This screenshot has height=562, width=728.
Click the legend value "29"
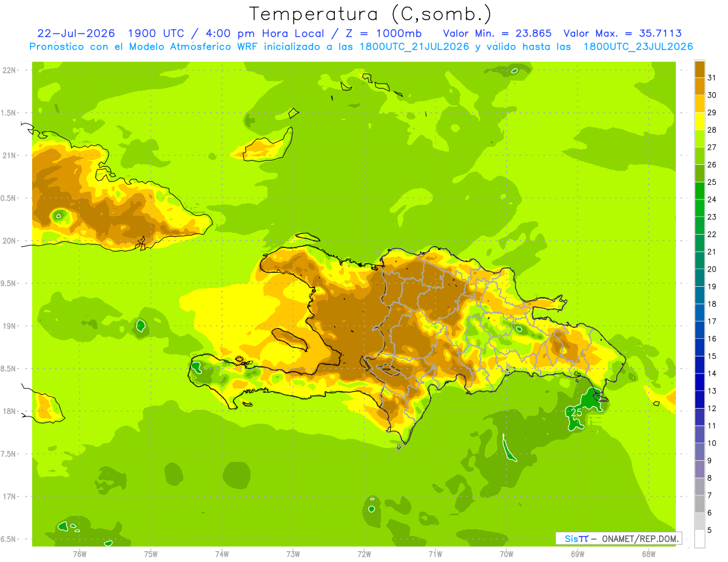coord(712,112)
